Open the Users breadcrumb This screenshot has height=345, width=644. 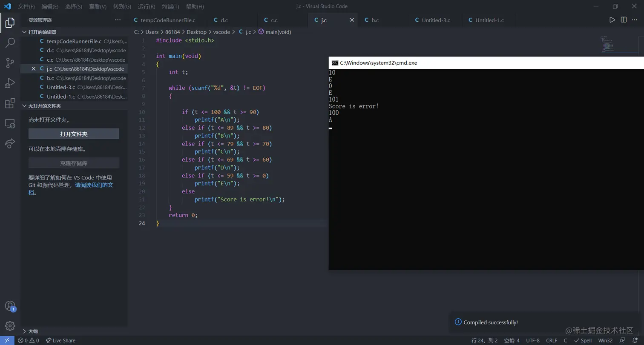click(x=152, y=32)
